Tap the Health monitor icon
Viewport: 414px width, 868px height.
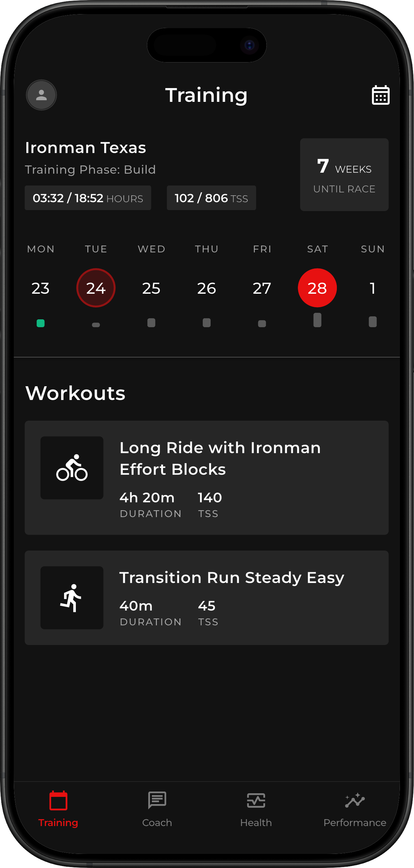(x=256, y=800)
